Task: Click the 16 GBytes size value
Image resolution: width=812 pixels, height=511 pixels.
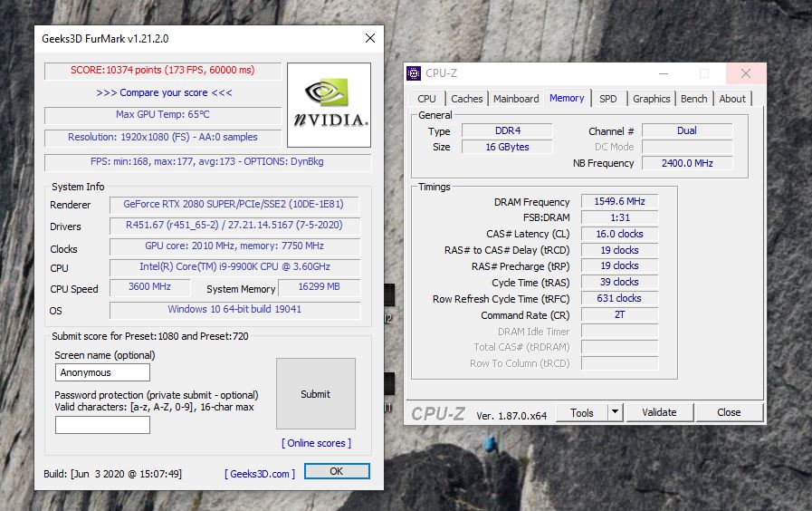Action: point(508,147)
